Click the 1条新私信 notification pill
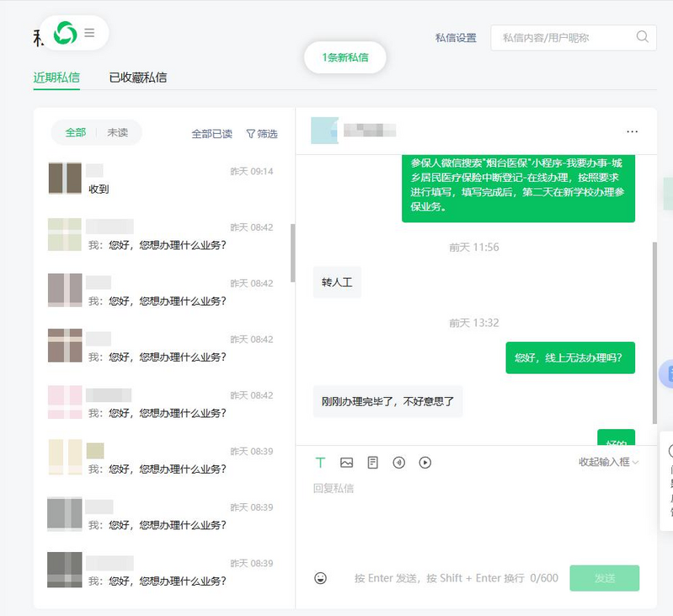The image size is (673, 616). [x=345, y=57]
